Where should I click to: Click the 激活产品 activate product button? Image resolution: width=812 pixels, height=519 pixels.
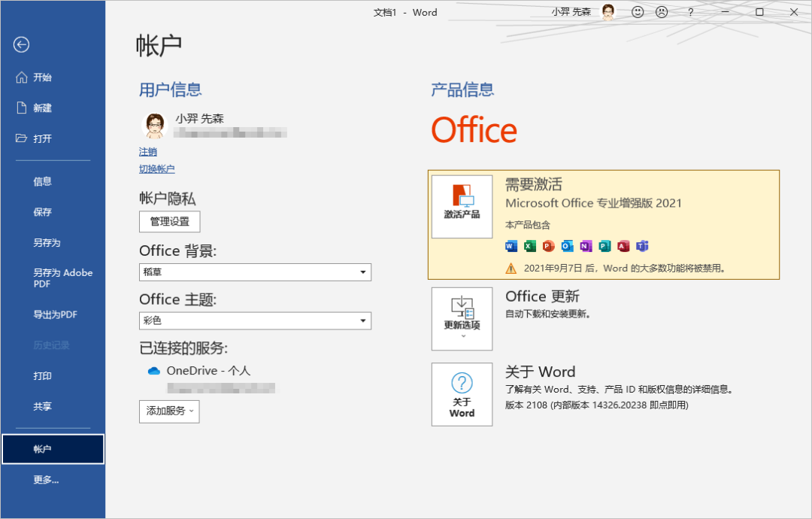462,207
